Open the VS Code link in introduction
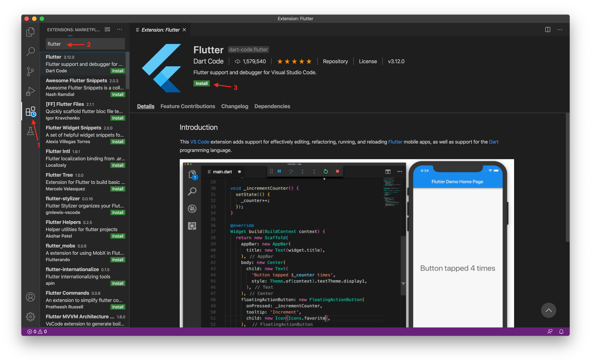The width and height of the screenshot is (591, 364). [200, 142]
